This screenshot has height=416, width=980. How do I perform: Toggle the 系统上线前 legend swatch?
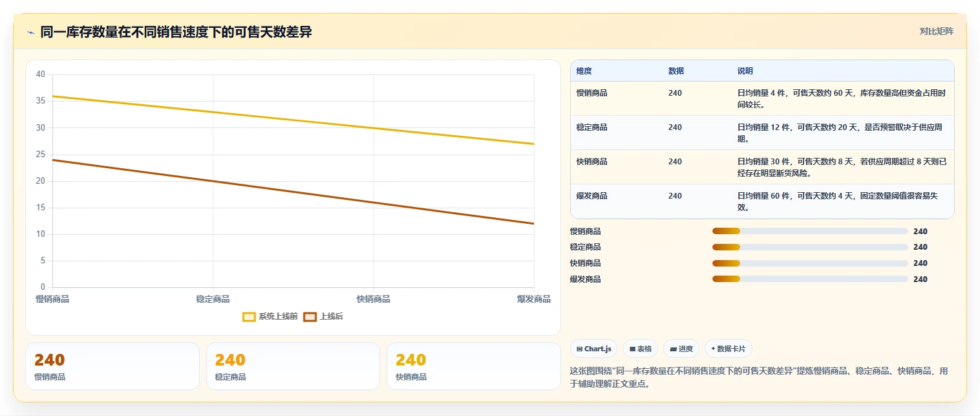[249, 316]
